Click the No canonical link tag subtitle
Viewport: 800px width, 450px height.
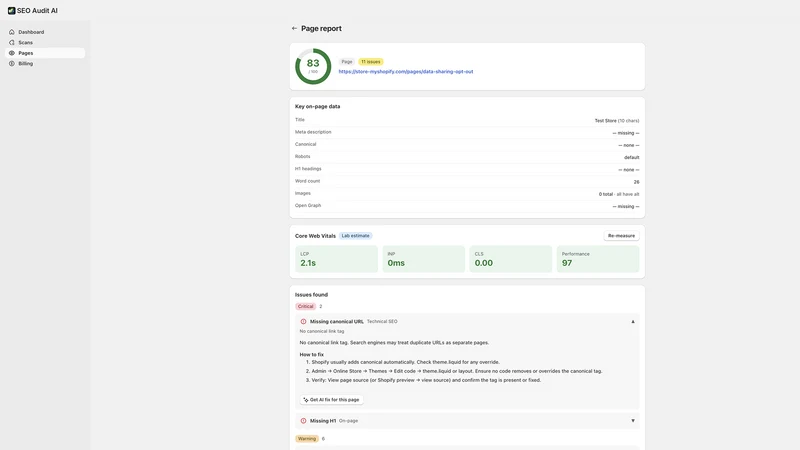click(322, 331)
